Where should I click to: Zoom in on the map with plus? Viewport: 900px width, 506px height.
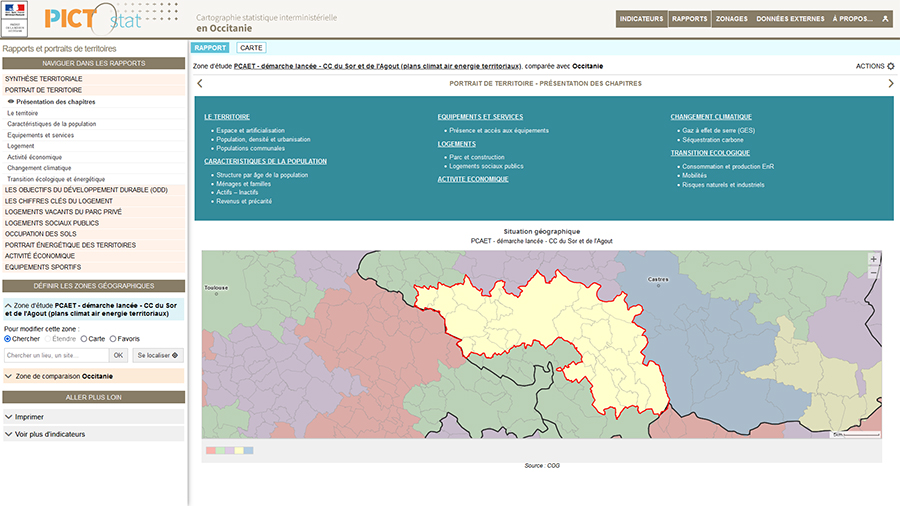(x=873, y=259)
